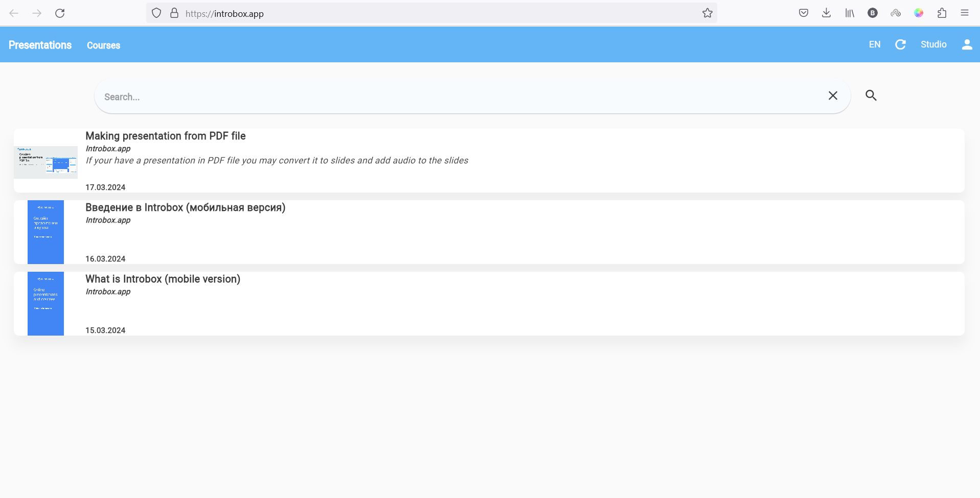This screenshot has width=980, height=498.
Task: Click the date 16.03.2024
Action: (105, 259)
